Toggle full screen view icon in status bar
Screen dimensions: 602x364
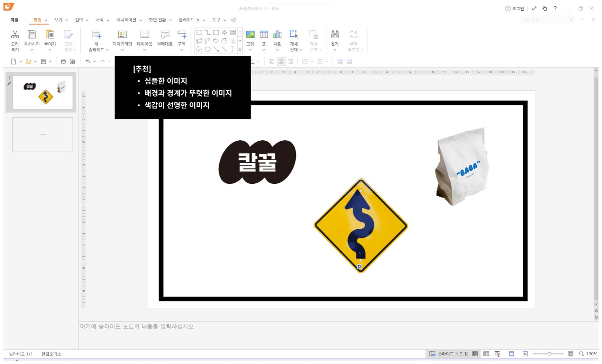[x=511, y=354]
